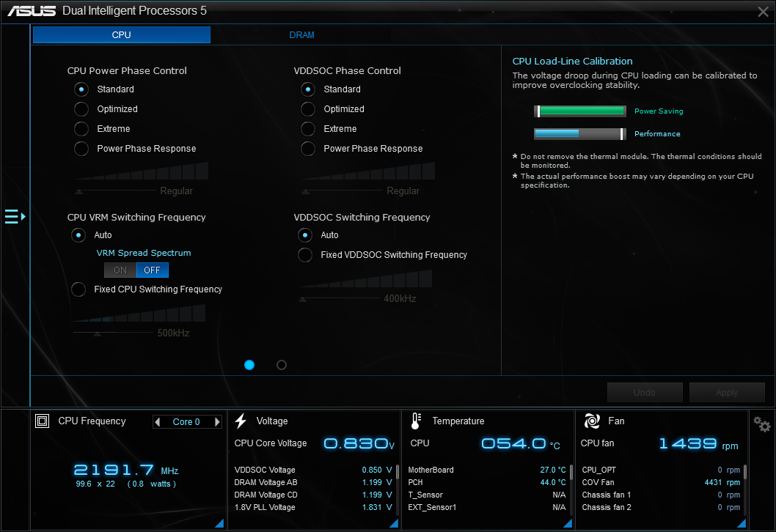Click the VDDSOC Power Phase Response slider track
776x532 pixels.
(342, 191)
